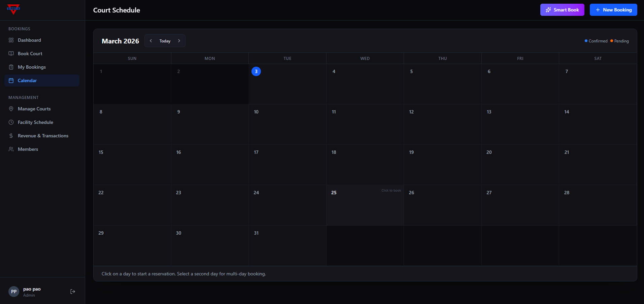Click the blue Confirmed legend dot

pyautogui.click(x=586, y=41)
